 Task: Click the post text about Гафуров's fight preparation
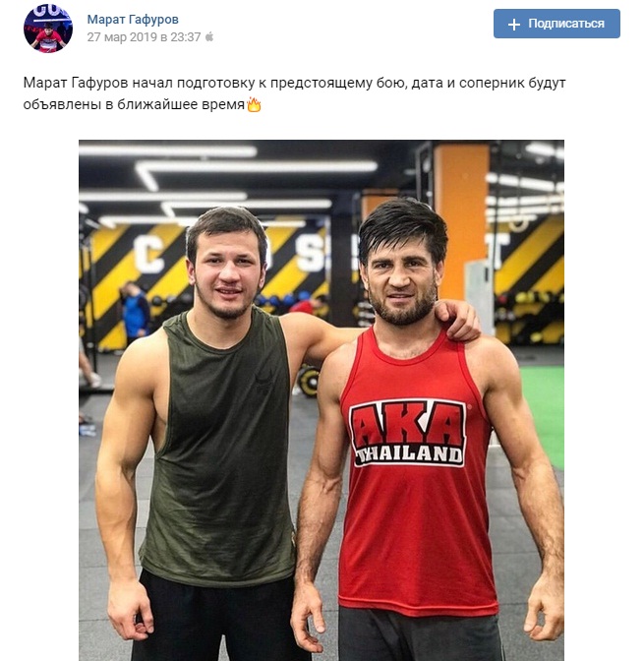click(294, 93)
